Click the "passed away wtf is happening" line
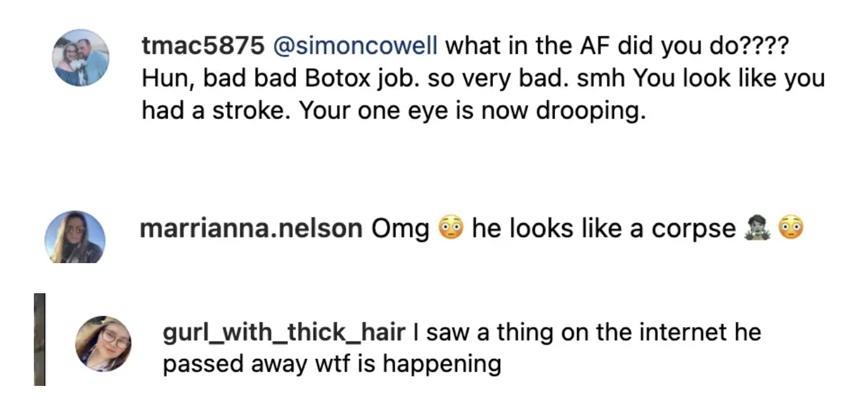868x416 pixels. click(x=332, y=364)
